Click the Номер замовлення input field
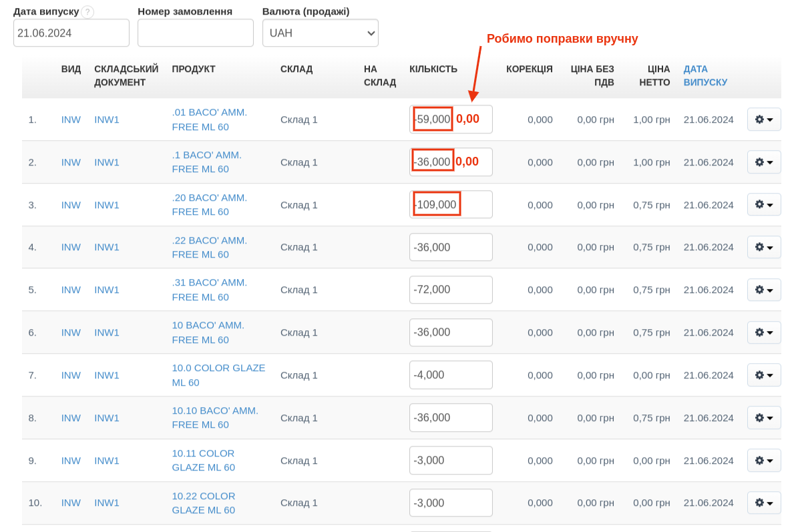The image size is (796, 532). tap(195, 33)
